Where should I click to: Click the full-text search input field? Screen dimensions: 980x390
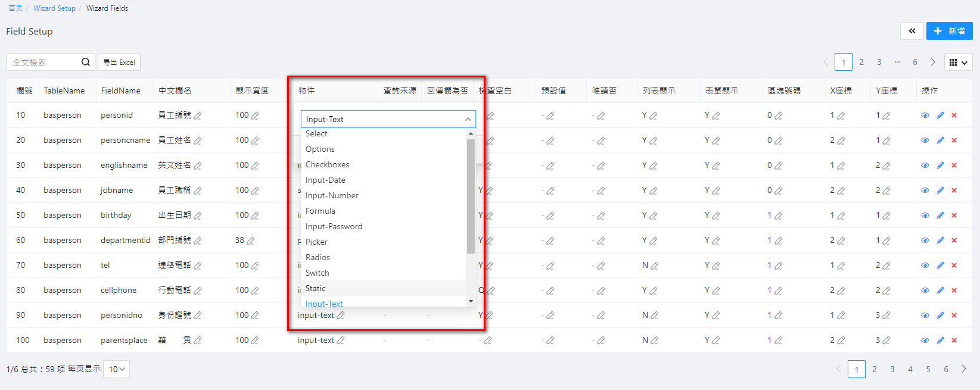(x=45, y=62)
